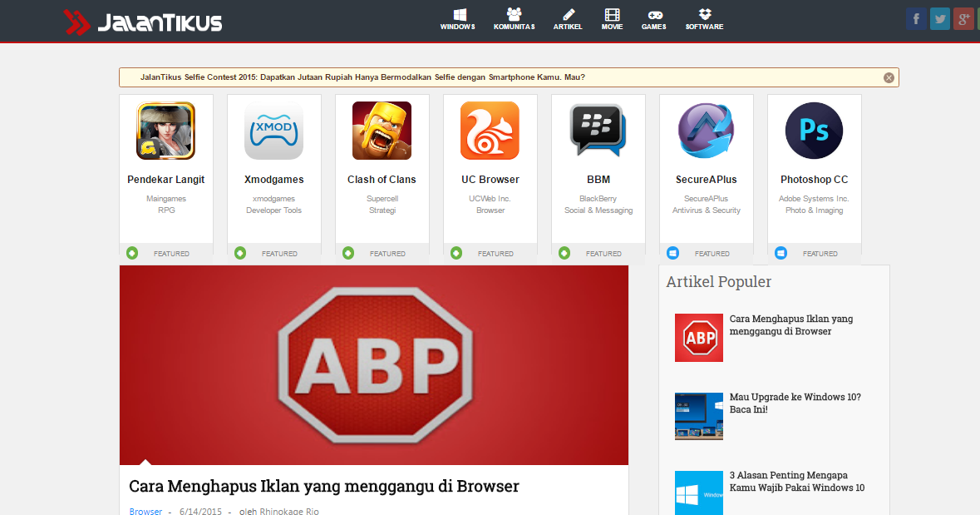Click the Twitter social icon
Viewport: 980px width, 515px height.
pos(940,19)
